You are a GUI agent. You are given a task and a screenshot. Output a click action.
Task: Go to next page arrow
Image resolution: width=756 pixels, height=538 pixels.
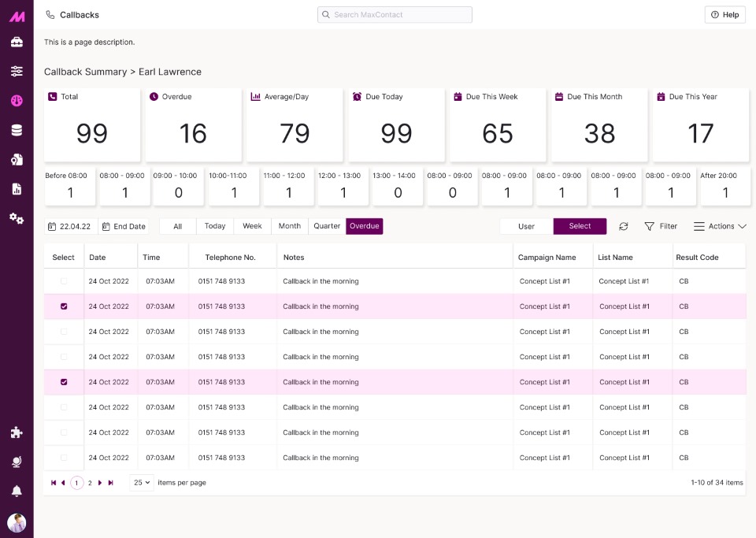pos(100,483)
